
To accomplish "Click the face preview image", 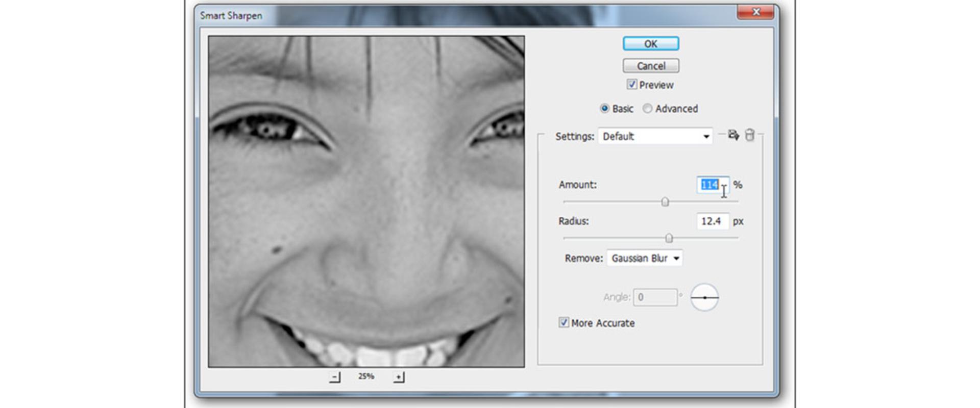I will 366,201.
